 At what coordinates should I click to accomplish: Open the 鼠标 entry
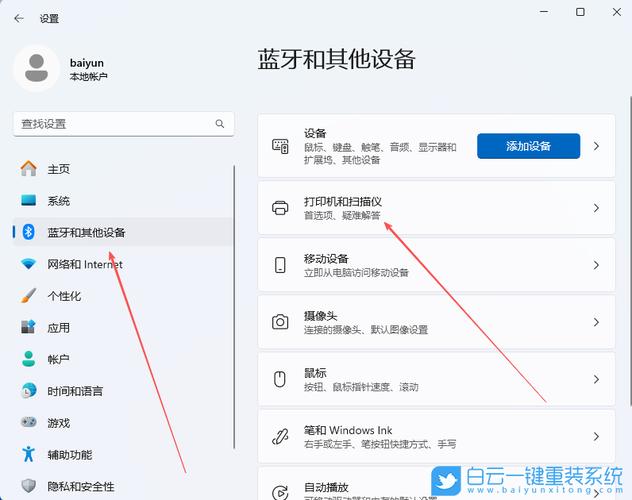point(437,379)
